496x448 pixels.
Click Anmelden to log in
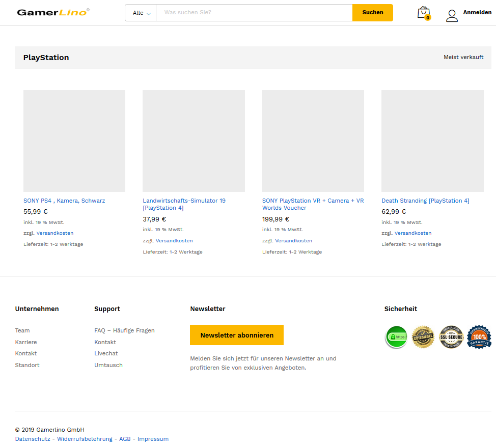click(477, 12)
